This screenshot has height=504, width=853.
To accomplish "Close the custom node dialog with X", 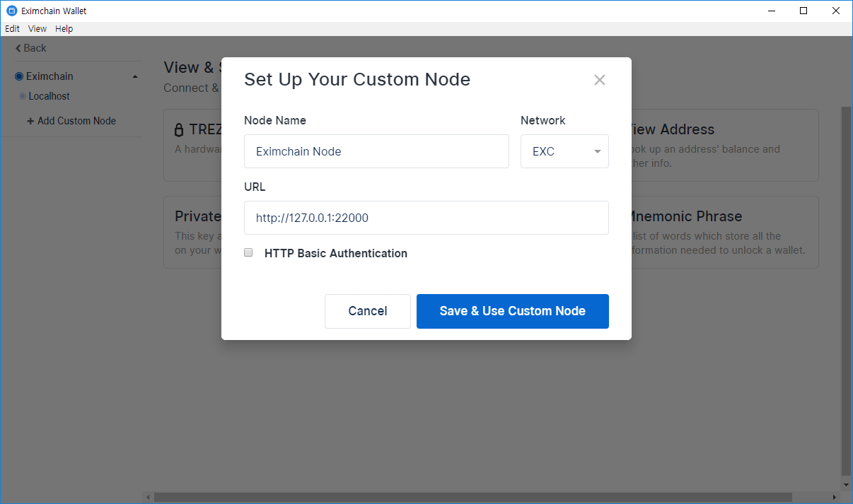I will coord(600,80).
